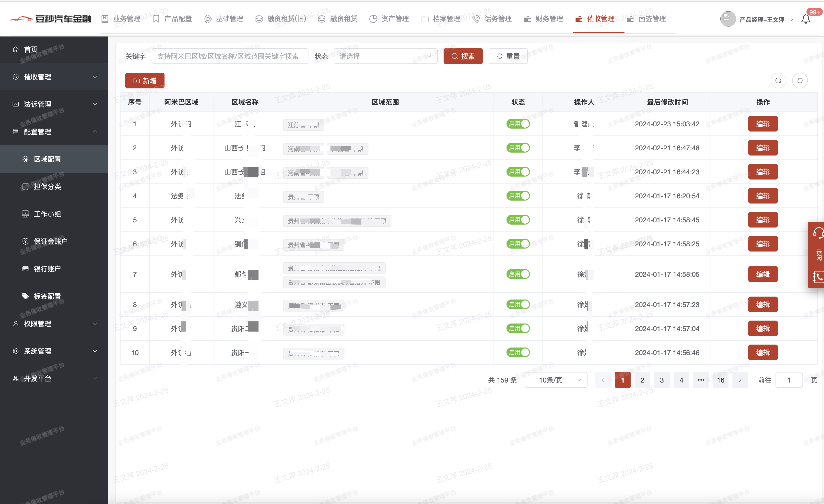This screenshot has width=824, height=504.
Task: Go to 首页 home in sidebar
Action: 31,49
